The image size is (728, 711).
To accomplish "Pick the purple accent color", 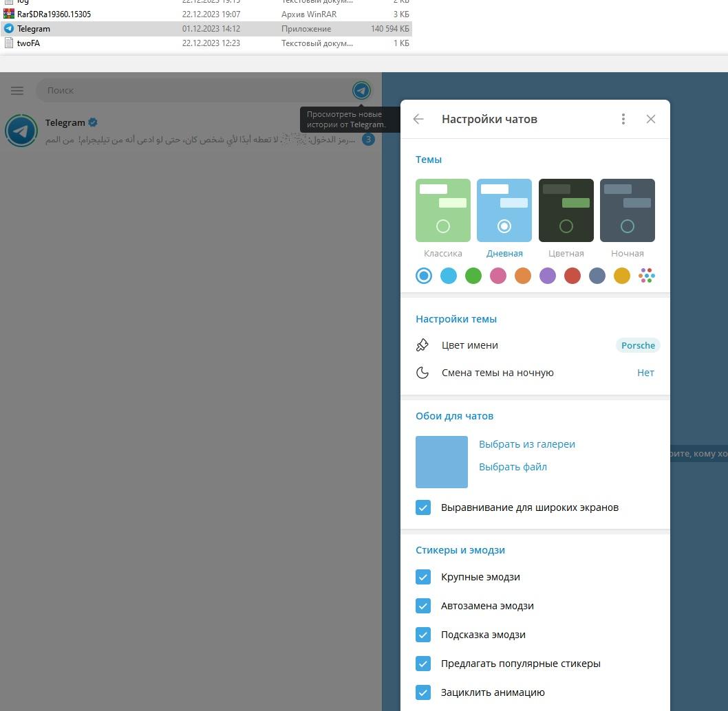I will 548,276.
